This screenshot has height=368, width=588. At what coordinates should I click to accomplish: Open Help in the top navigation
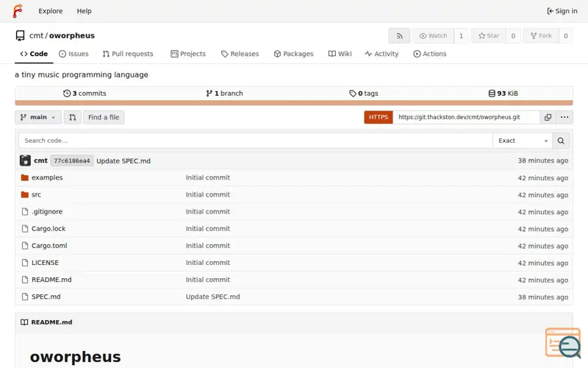[x=84, y=11]
